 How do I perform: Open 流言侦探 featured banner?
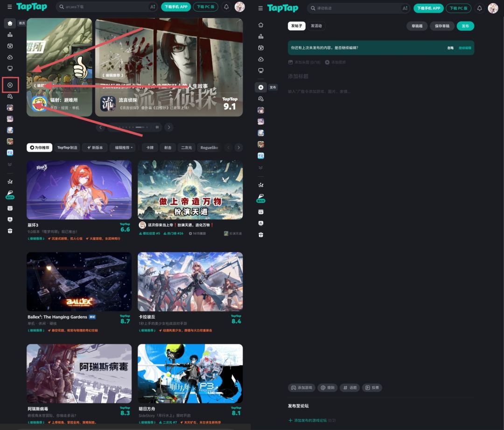click(169, 67)
